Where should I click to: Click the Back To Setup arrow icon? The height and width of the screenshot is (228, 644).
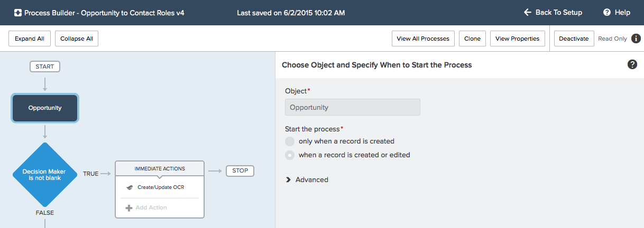point(527,12)
